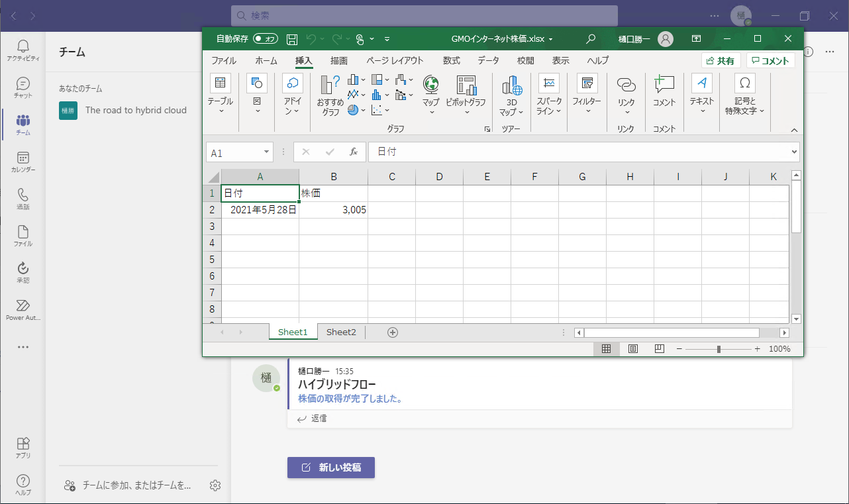Click the Excel zoom slider handle
This screenshot has width=849, height=504.
coord(719,349)
